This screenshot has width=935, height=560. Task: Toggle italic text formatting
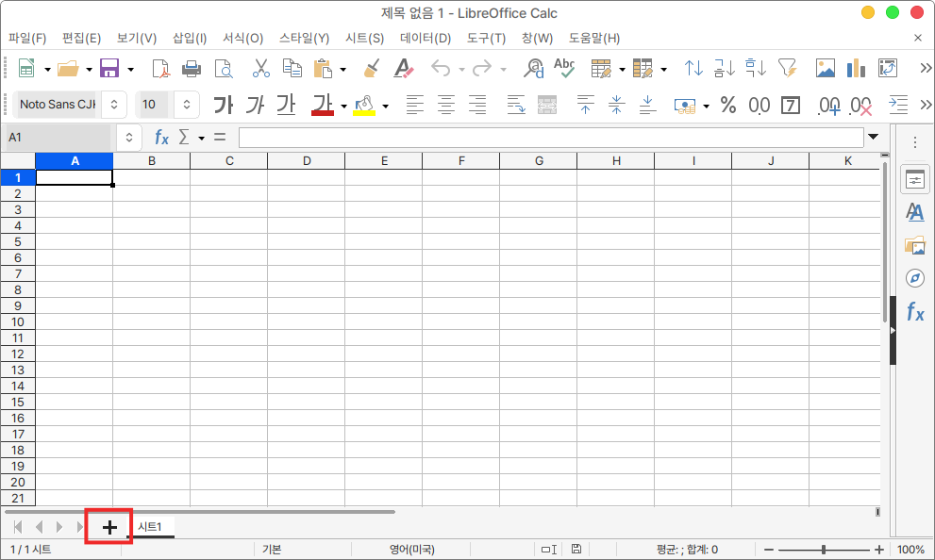(255, 105)
